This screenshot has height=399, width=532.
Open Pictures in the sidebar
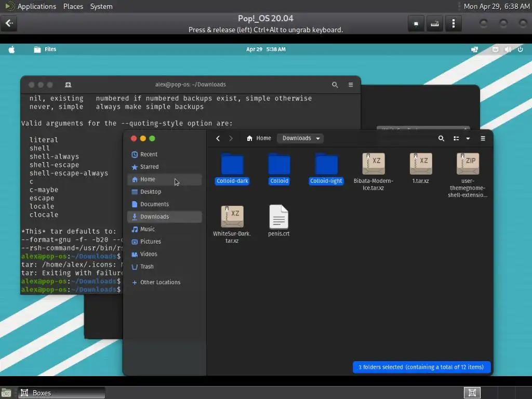point(165,242)
